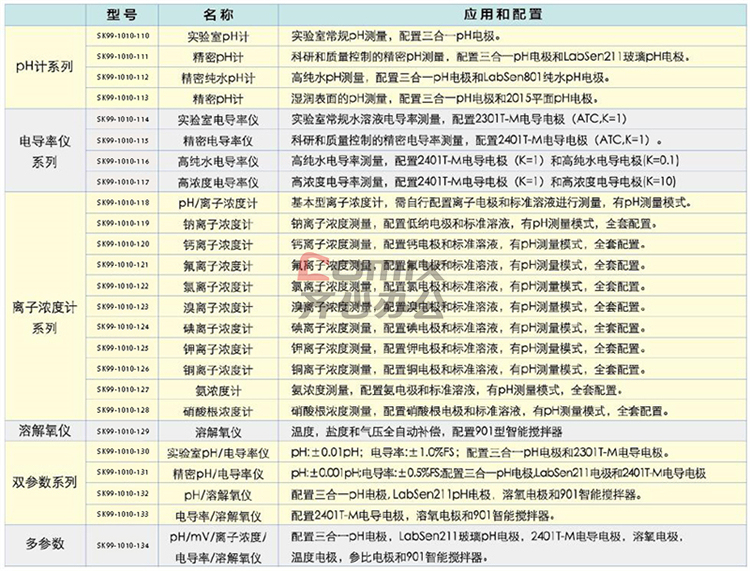The width and height of the screenshot is (750, 571).
Task: Click model number SK99-1010-130
Action: coord(123,452)
